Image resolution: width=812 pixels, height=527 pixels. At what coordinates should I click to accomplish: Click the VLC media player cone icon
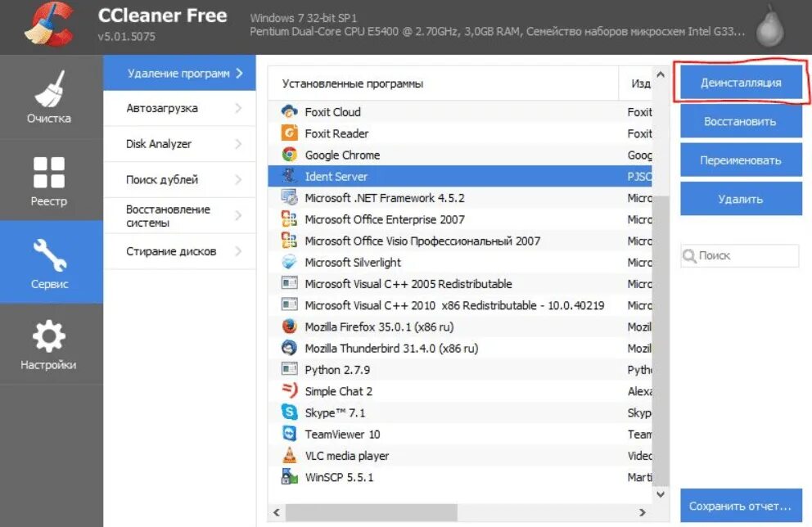pos(289,455)
